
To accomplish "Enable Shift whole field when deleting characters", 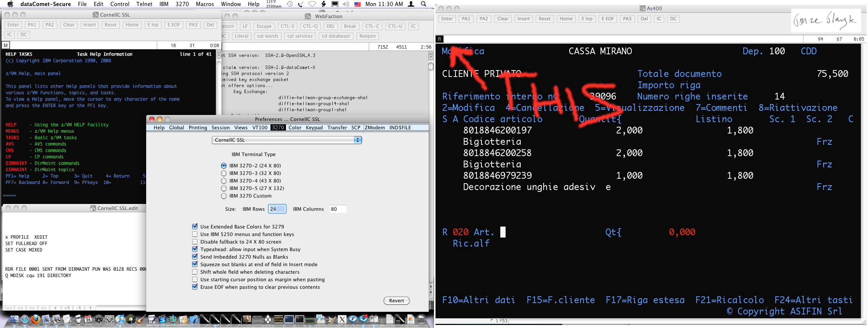I will point(195,272).
